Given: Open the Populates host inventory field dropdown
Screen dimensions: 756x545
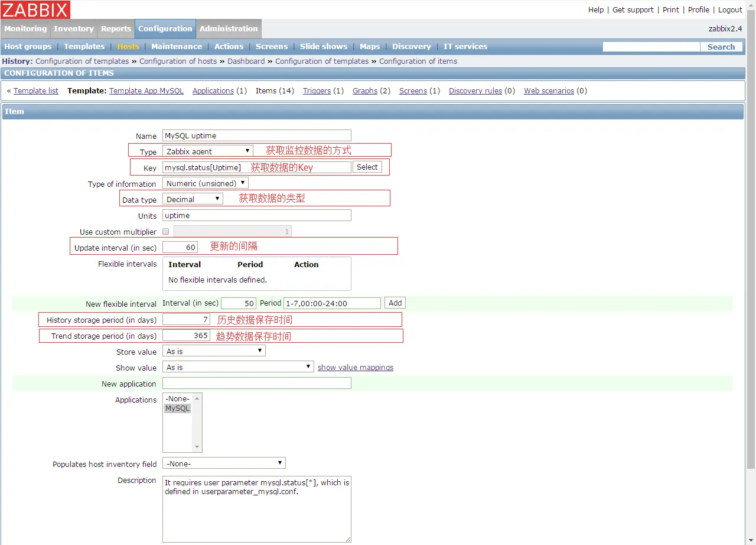Looking at the screenshot, I should [x=224, y=463].
